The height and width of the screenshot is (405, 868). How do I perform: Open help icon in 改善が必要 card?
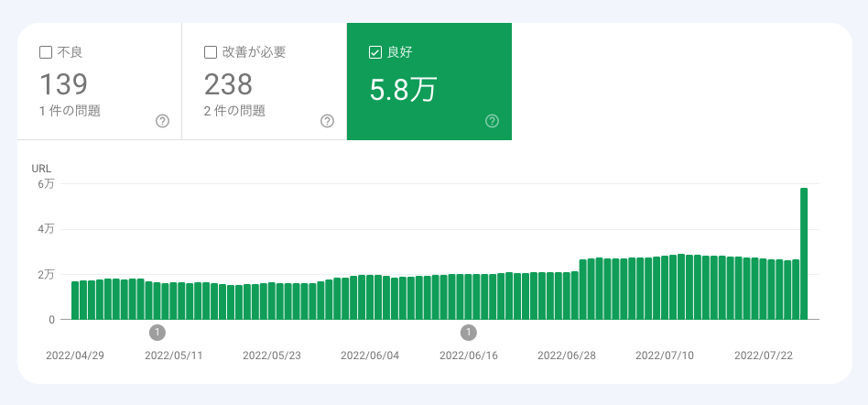(x=327, y=121)
